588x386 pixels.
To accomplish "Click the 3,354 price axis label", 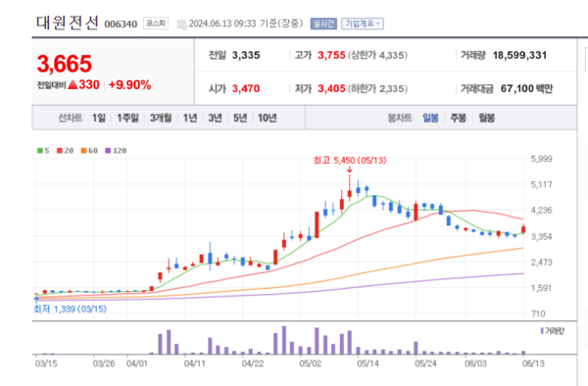I will (542, 236).
